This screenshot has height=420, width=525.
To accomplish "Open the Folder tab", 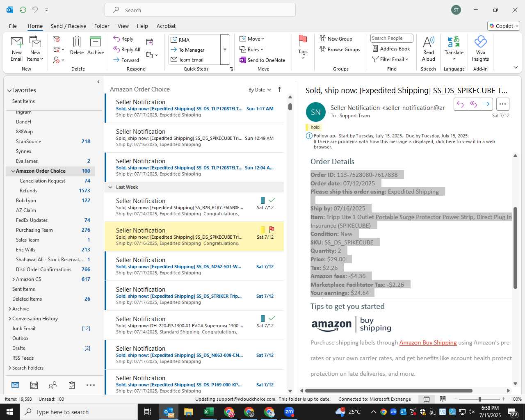I will point(102,26).
